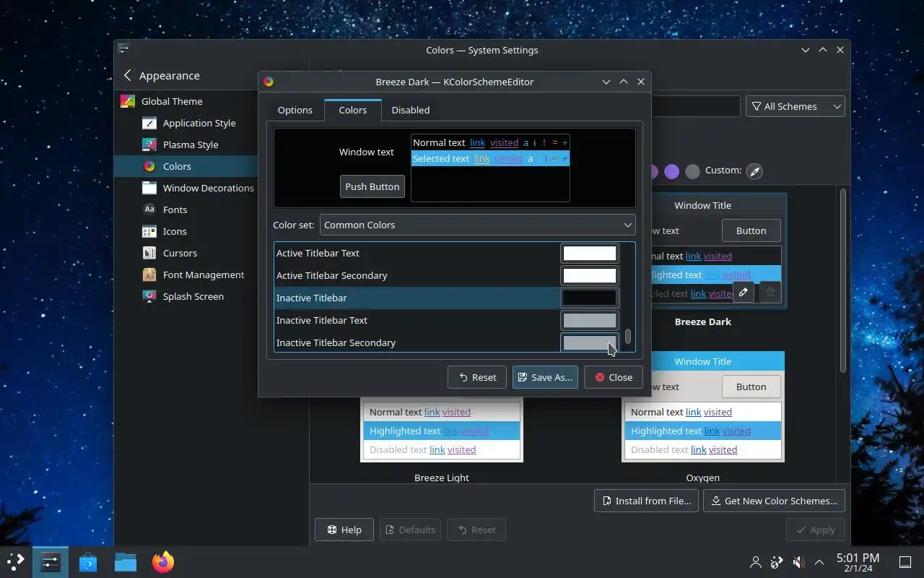The height and width of the screenshot is (578, 924).
Task: Launch Firefox from the taskbar
Action: click(163, 561)
